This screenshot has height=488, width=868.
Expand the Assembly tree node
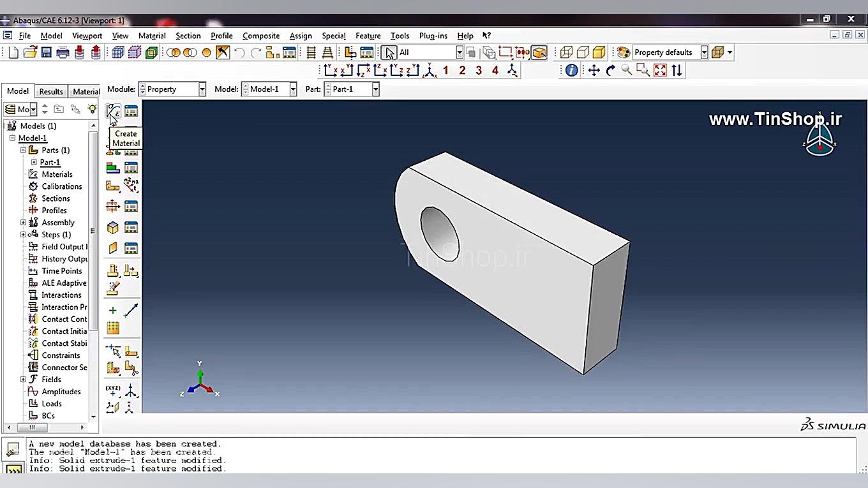[x=23, y=223]
